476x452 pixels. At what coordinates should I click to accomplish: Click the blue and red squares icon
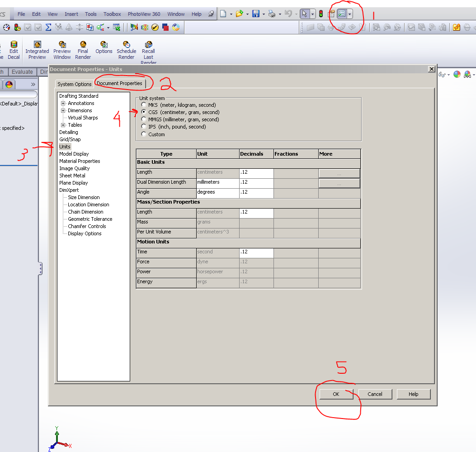pos(165,27)
